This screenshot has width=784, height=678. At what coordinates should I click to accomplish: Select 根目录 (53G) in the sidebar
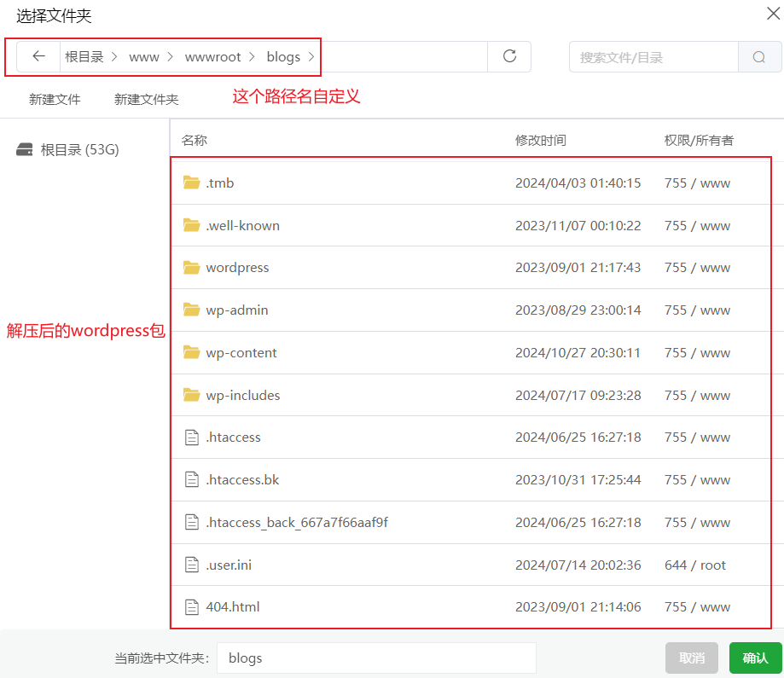coord(79,149)
